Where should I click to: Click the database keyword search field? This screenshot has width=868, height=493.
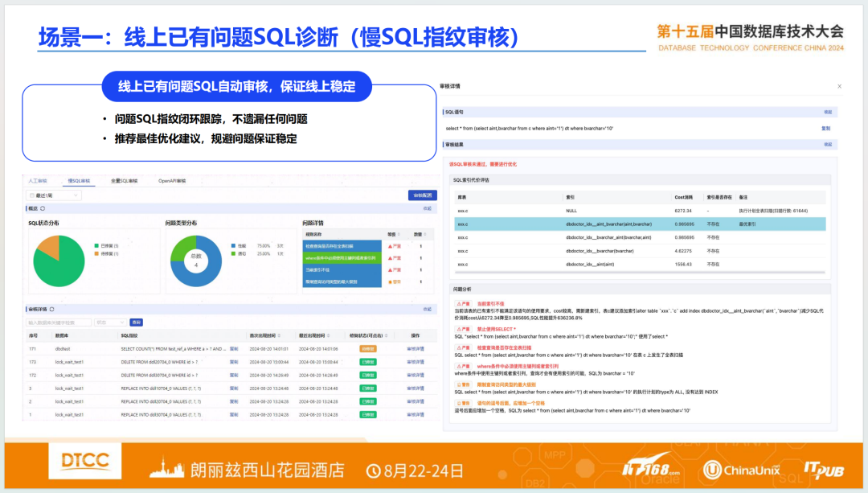coord(59,323)
